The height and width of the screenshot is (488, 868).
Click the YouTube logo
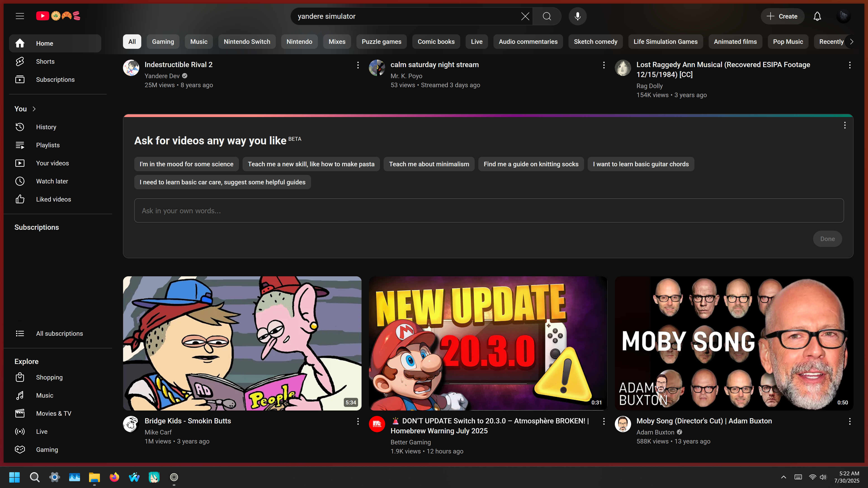point(58,16)
